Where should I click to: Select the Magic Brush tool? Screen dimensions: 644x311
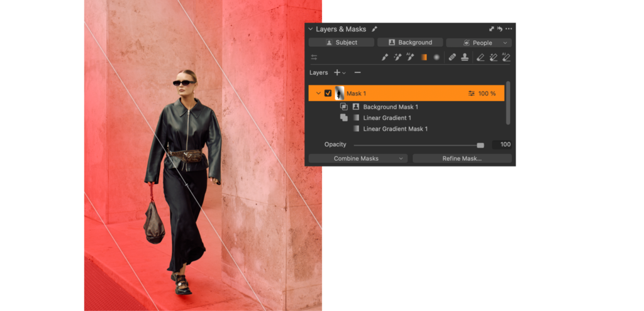[x=397, y=57]
